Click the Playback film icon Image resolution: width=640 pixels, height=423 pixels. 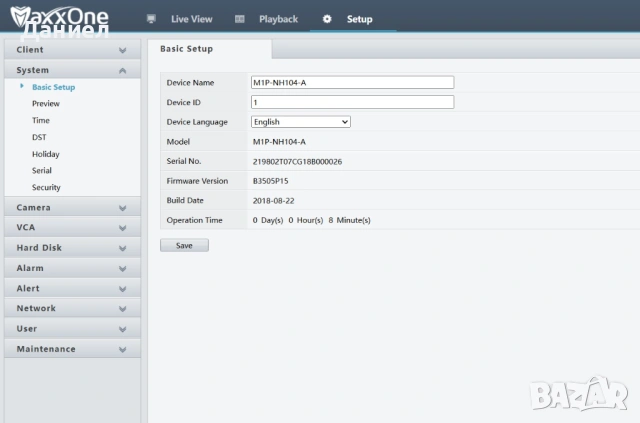click(239, 19)
